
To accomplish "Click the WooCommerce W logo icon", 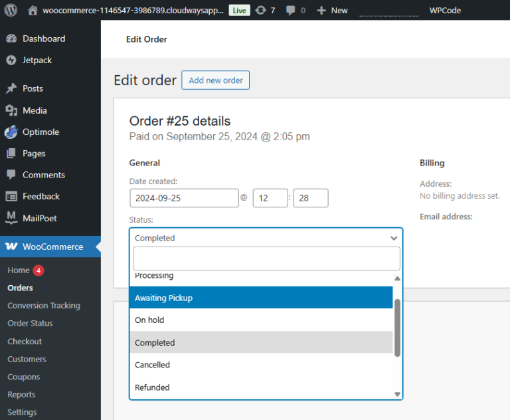I will (x=11, y=247).
